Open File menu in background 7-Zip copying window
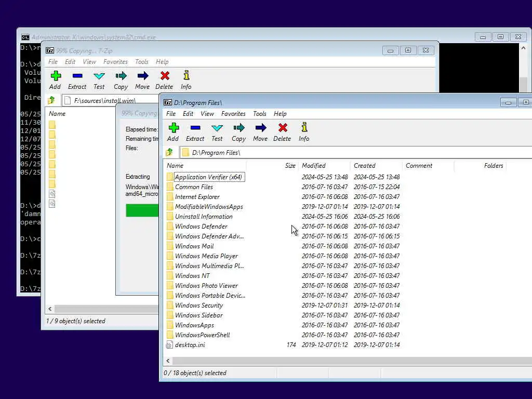Screen dimensions: 532x399 click(53, 62)
